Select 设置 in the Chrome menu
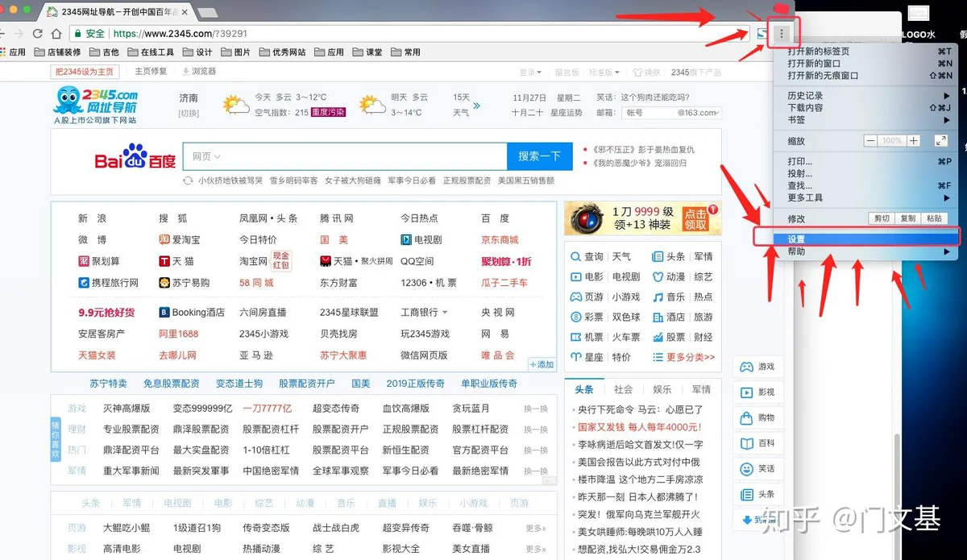This screenshot has height=560, width=967. (856, 239)
